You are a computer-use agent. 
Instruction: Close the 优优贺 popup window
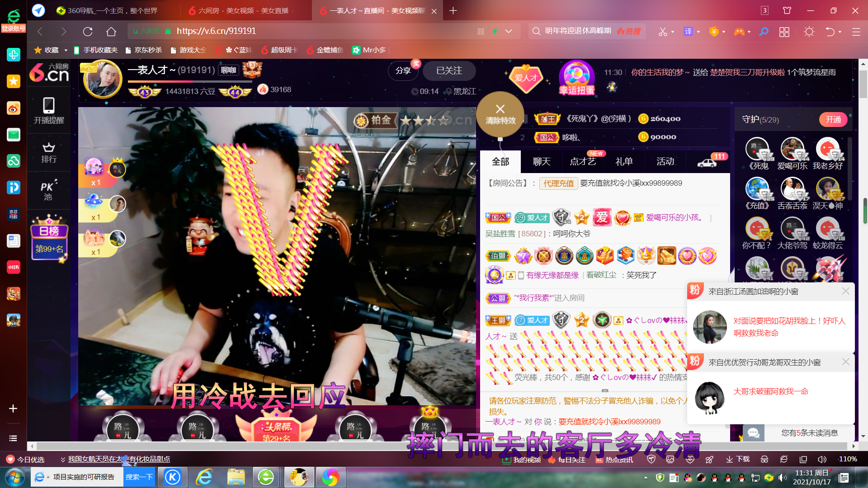pos(845,362)
